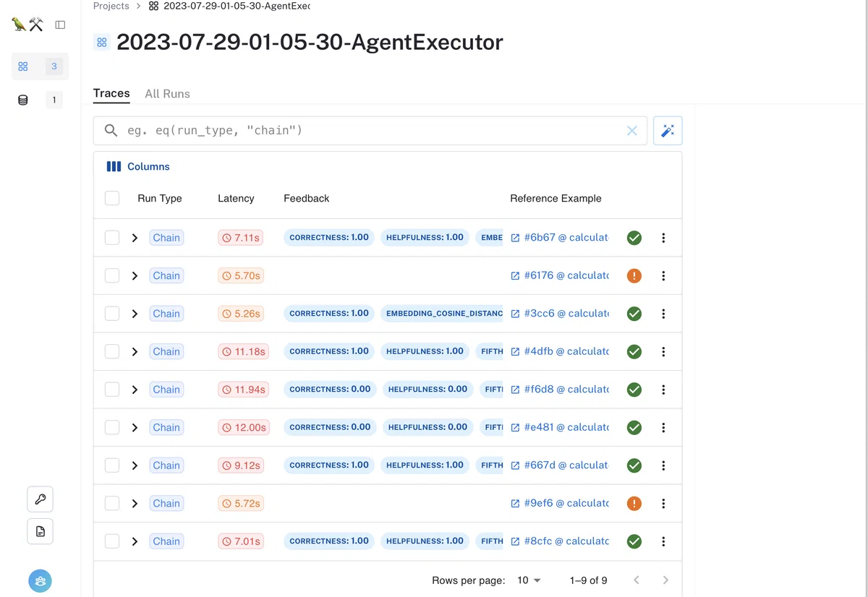This screenshot has height=597, width=868.
Task: Click green success status of #8cfc row
Action: 634,541
